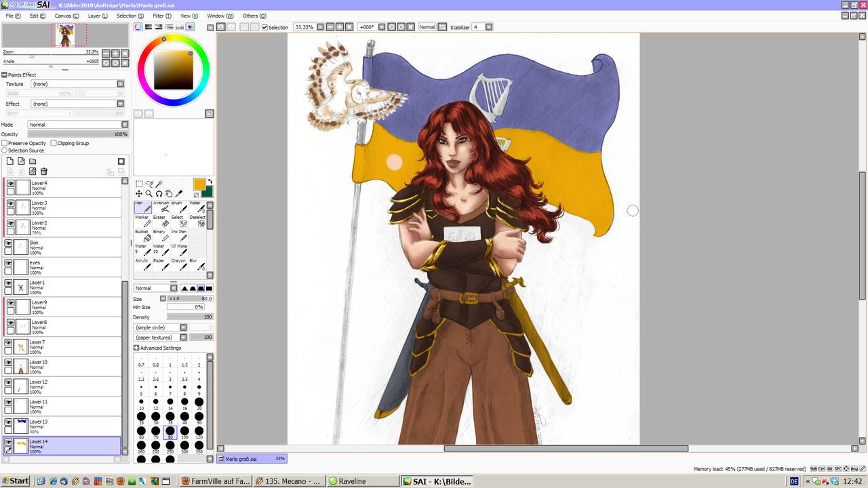Open the Texture dropdown
Screen dimensions: 868x488
(x=120, y=84)
